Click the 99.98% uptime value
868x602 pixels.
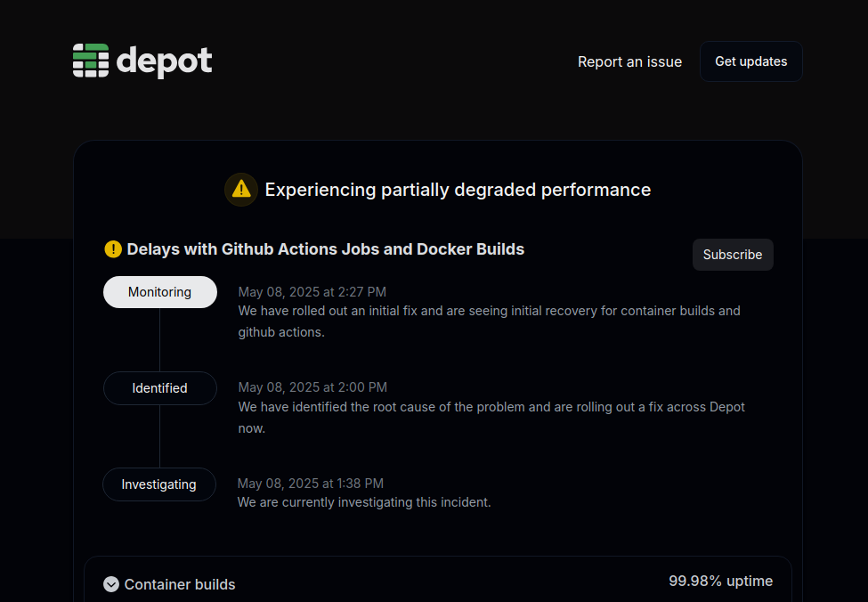(x=721, y=581)
